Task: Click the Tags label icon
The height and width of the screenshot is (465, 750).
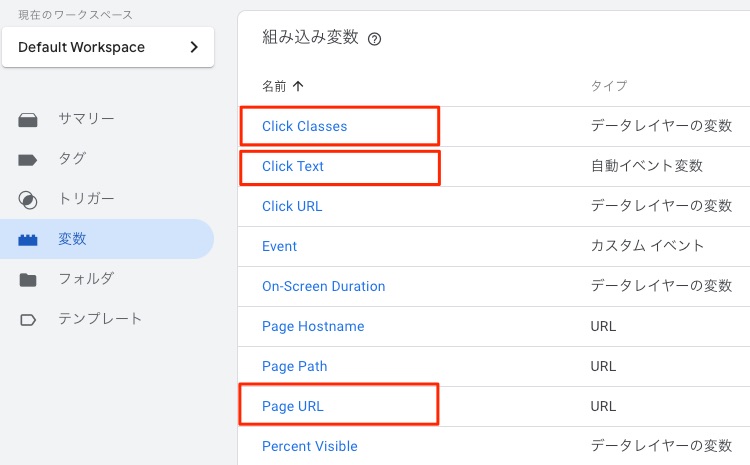Action: tap(28, 160)
